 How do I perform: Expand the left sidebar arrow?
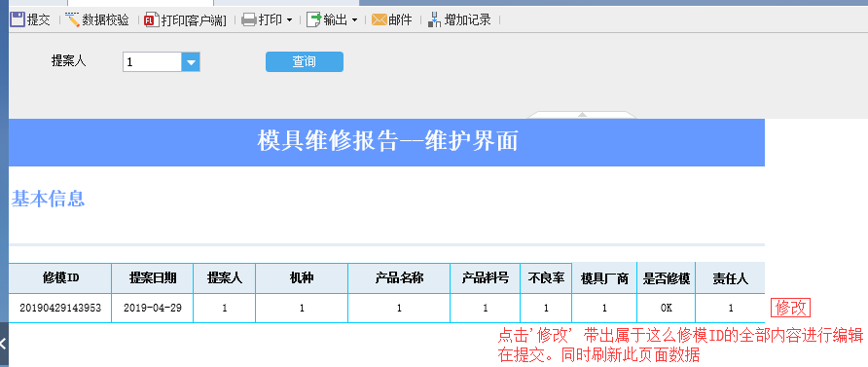click(3, 344)
